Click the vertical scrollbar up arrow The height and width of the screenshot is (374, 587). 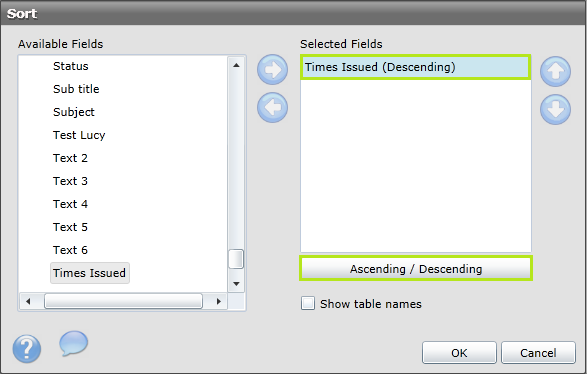236,66
